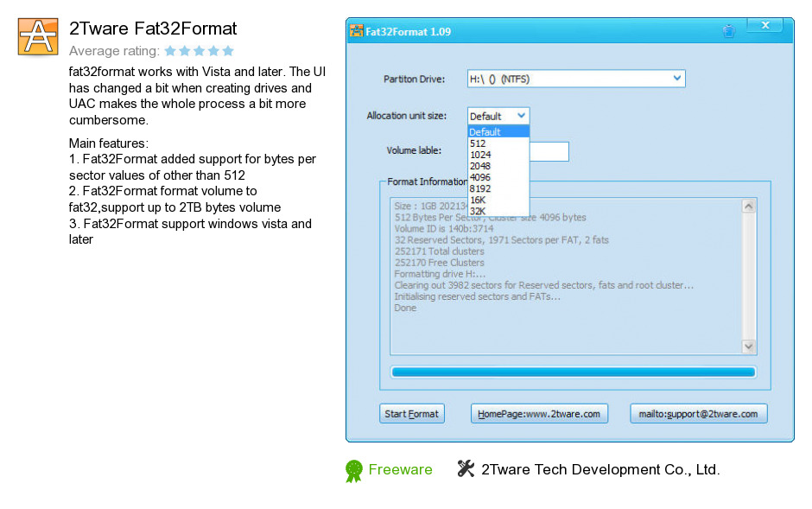Click the 'Clearing out 3982 sectors' log line
This screenshot has height=509, width=812.
pyautogui.click(x=543, y=285)
